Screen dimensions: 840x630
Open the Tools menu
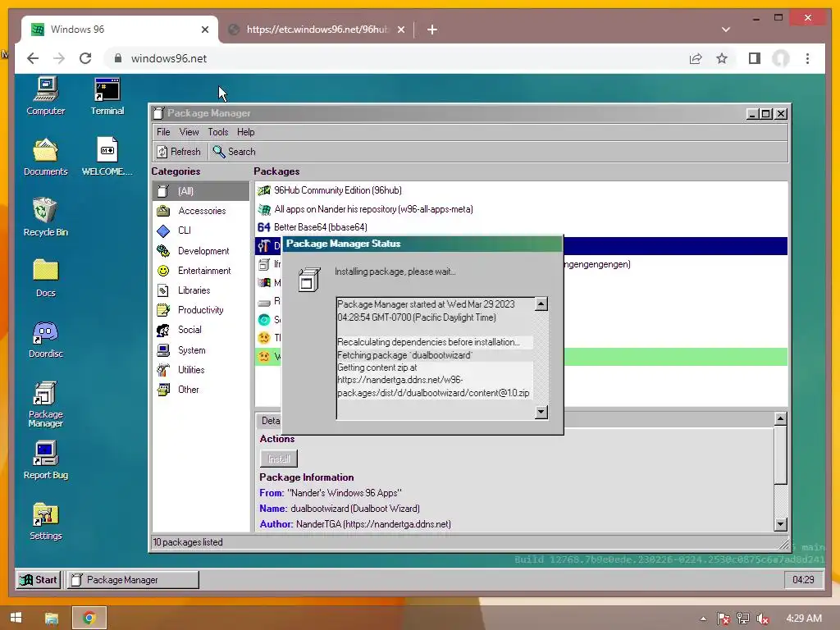pyautogui.click(x=218, y=132)
